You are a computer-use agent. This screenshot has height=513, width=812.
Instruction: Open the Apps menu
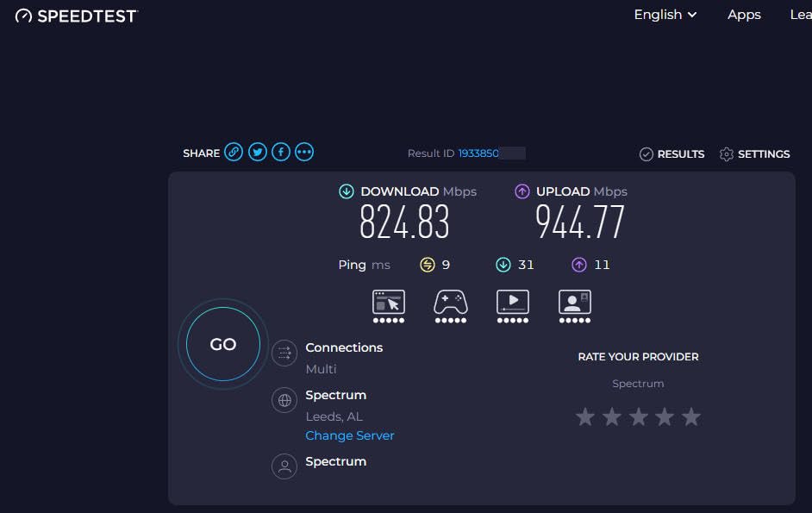click(x=744, y=15)
